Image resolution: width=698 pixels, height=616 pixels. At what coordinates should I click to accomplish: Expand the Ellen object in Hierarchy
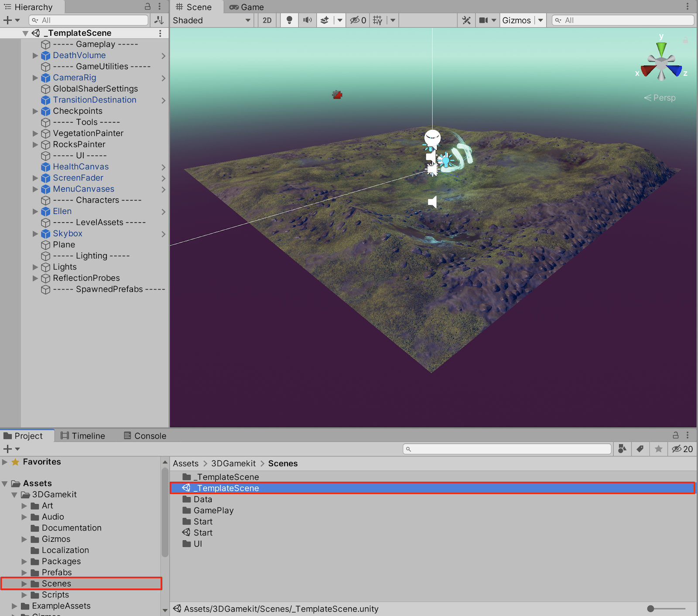tap(35, 211)
